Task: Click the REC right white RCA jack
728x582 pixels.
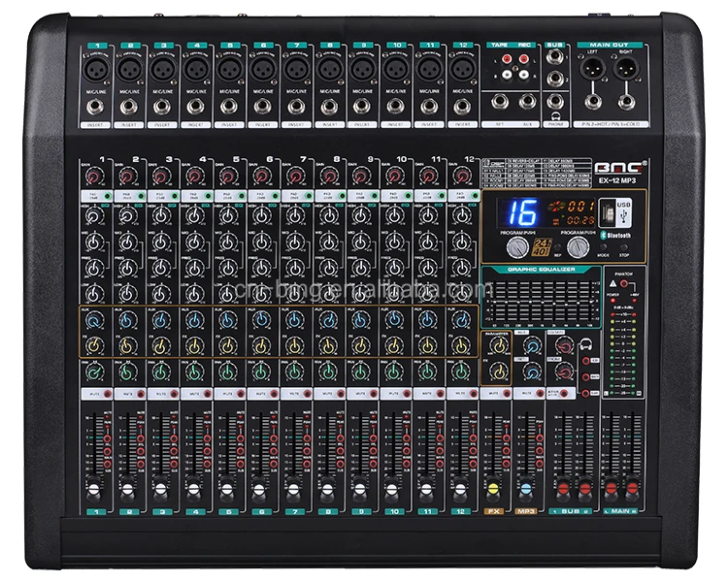Action: pyautogui.click(x=524, y=74)
